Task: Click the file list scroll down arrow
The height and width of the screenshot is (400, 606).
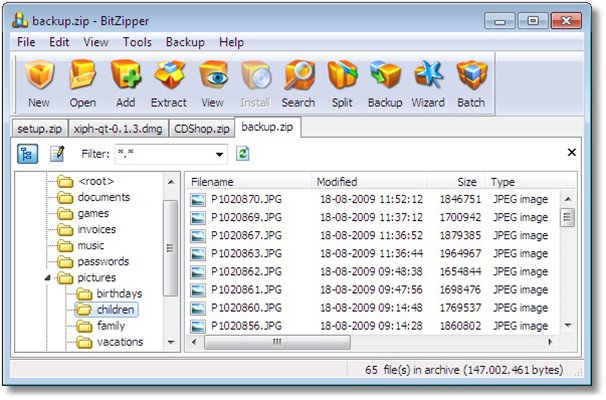Action: (x=568, y=325)
